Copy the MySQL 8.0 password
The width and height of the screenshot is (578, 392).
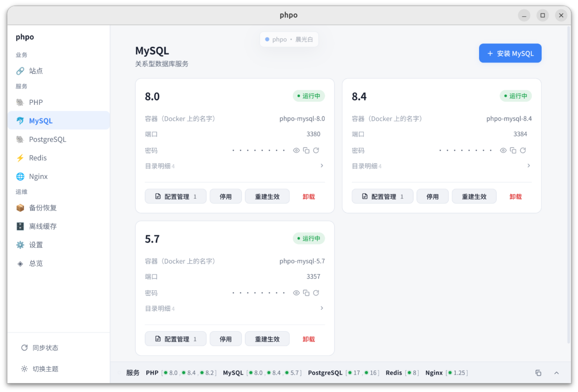tap(306, 150)
